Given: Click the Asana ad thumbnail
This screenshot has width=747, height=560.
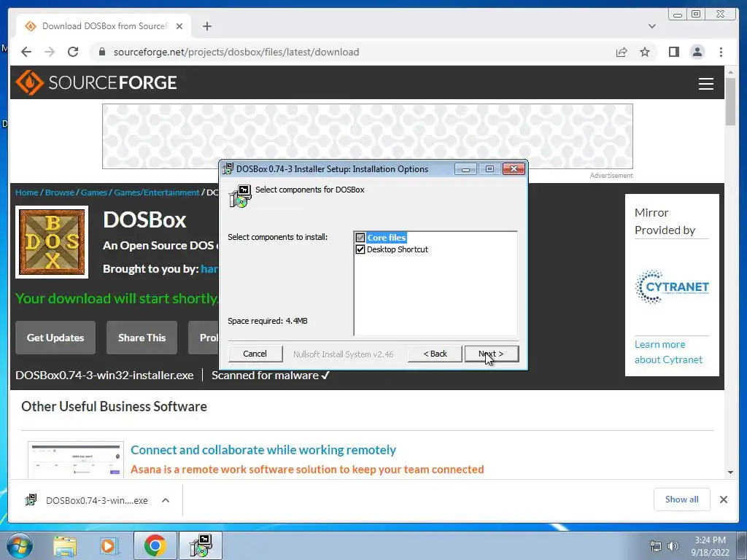Looking at the screenshot, I should [76, 459].
